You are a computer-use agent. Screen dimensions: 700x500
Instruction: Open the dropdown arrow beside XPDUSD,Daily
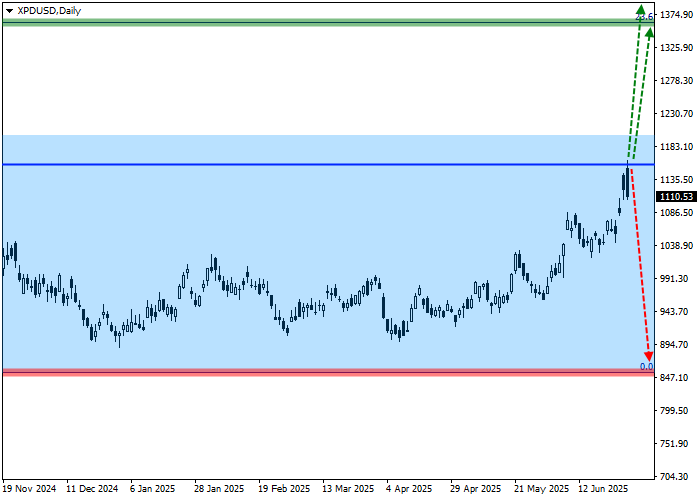pyautogui.click(x=9, y=10)
